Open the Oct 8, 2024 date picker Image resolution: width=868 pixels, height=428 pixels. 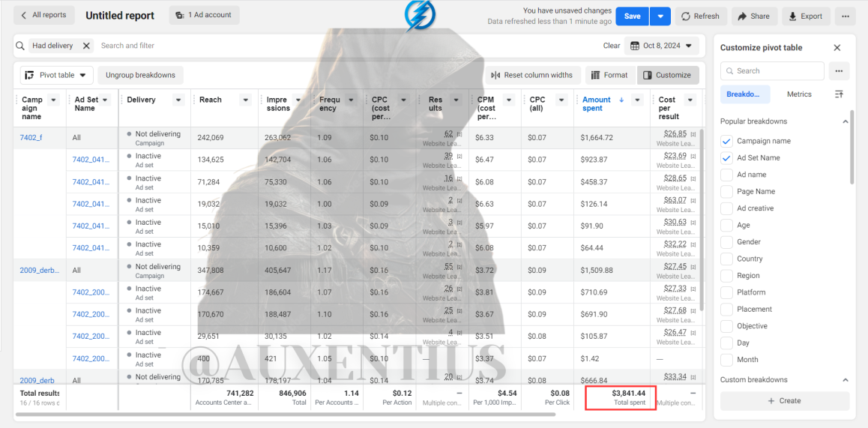coord(662,46)
